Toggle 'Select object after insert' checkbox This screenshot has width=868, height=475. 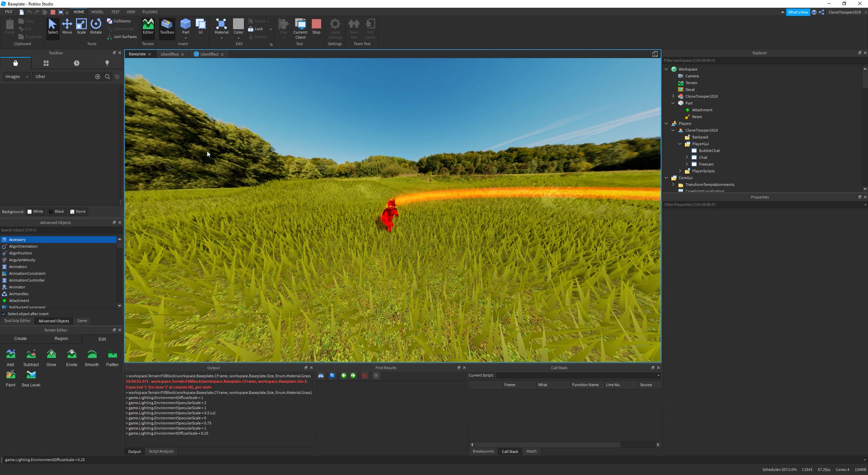click(x=4, y=314)
